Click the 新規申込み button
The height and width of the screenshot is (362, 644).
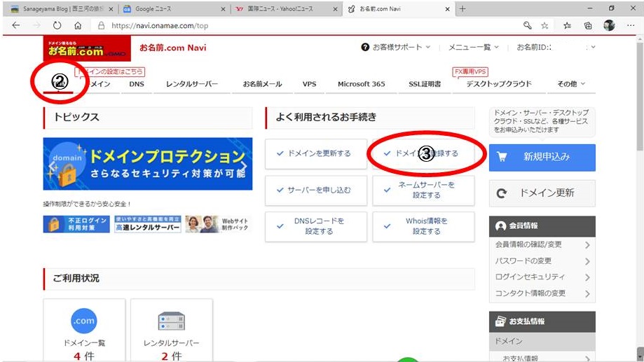point(542,158)
